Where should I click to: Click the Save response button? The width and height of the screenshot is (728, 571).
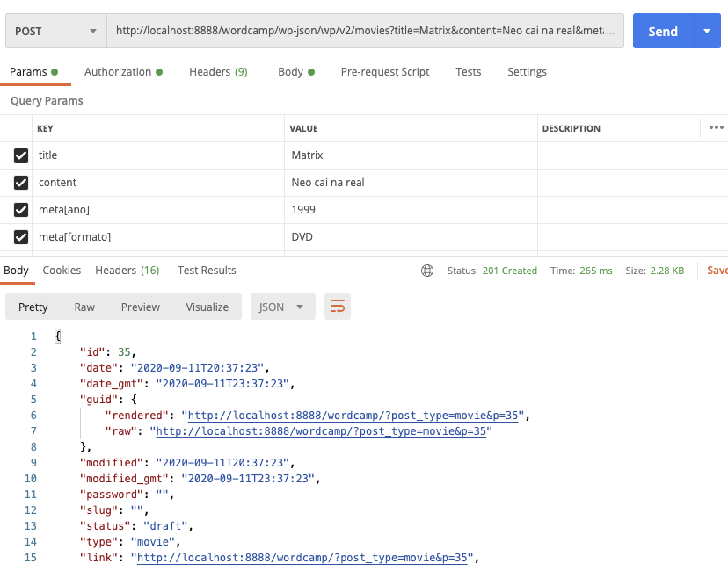point(717,271)
